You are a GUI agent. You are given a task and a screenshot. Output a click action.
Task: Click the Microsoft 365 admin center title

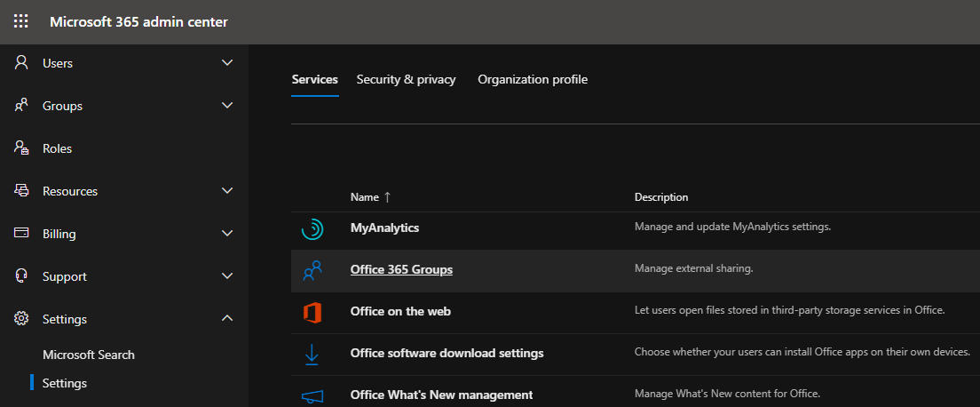coord(138,22)
